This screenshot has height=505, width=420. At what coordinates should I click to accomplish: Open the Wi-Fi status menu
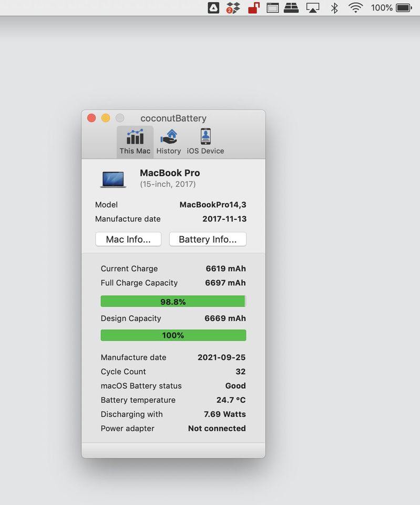pos(356,8)
